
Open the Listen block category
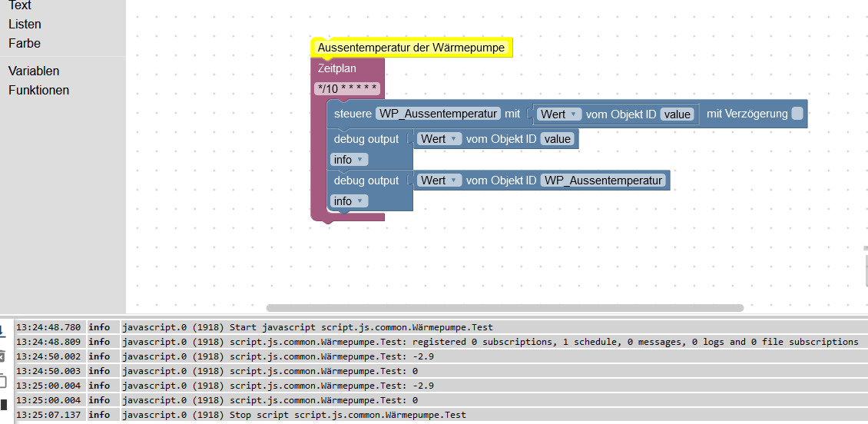25,25
